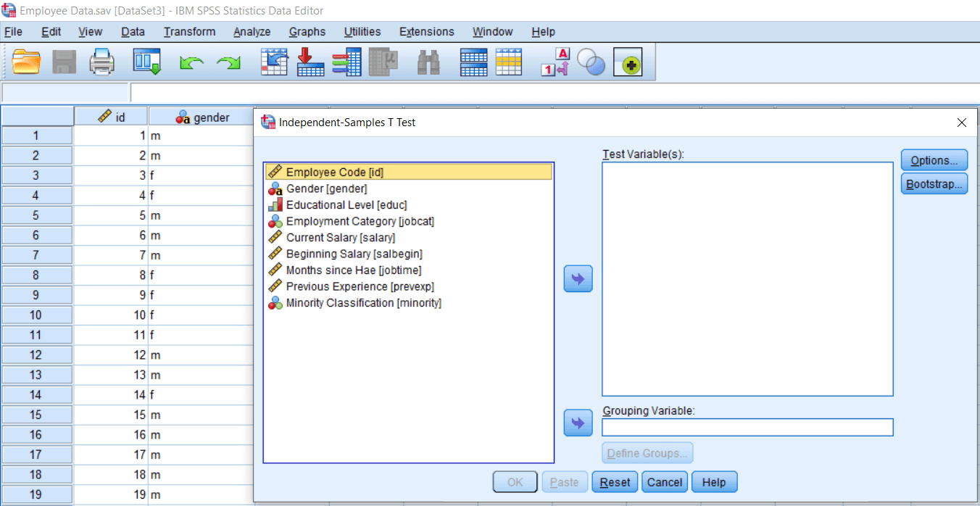
Task: Click arrow button beside Grouping Variable field
Action: (x=578, y=423)
